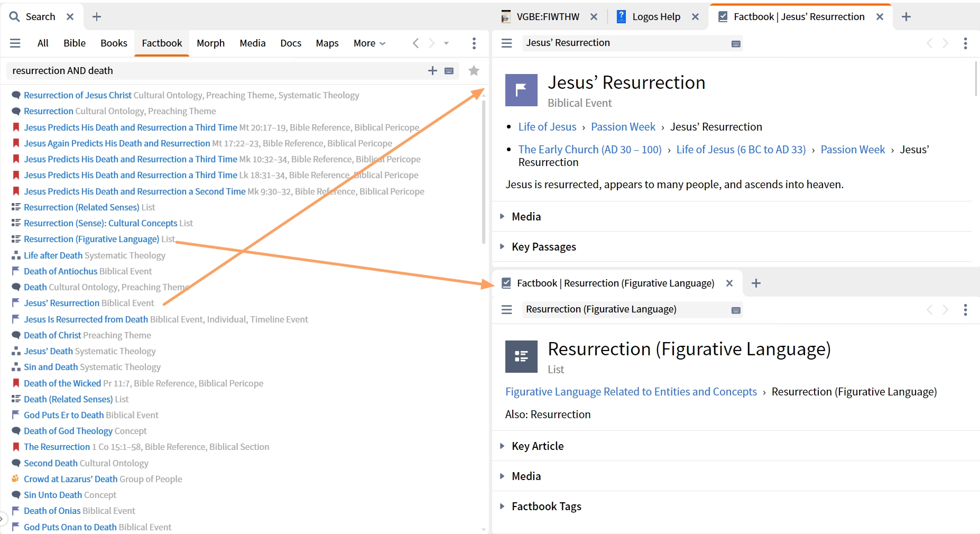This screenshot has height=534, width=980.
Task: Open keyboard icon in Jesus' Resurrection box
Action: point(736,44)
